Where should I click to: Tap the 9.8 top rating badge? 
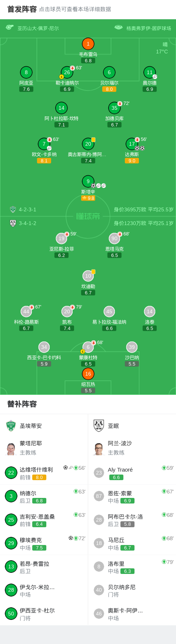pyautogui.click(x=88, y=198)
